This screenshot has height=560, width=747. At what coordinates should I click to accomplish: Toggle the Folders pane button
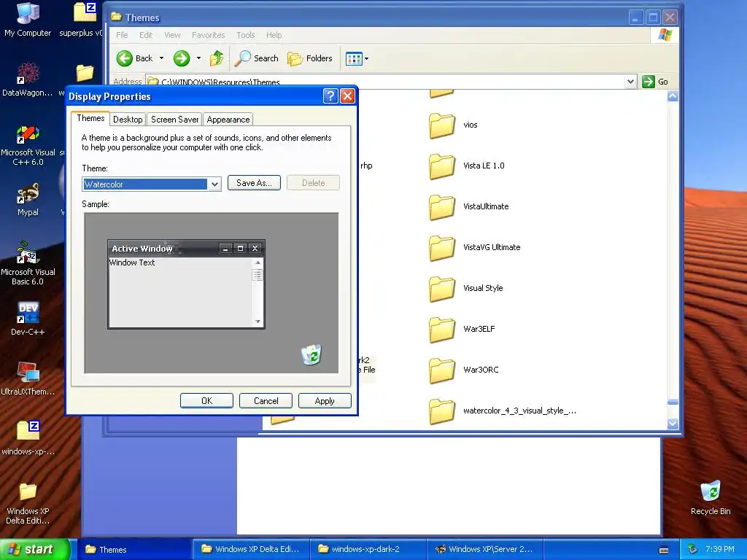[309, 58]
